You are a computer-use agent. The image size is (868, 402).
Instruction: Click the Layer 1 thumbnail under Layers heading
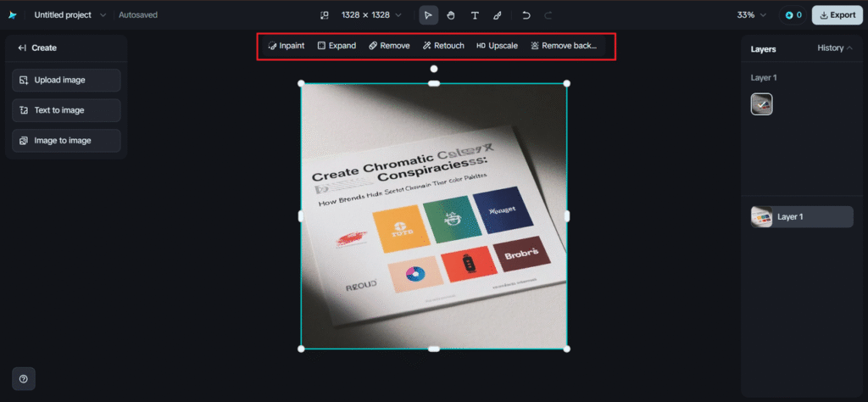click(761, 104)
